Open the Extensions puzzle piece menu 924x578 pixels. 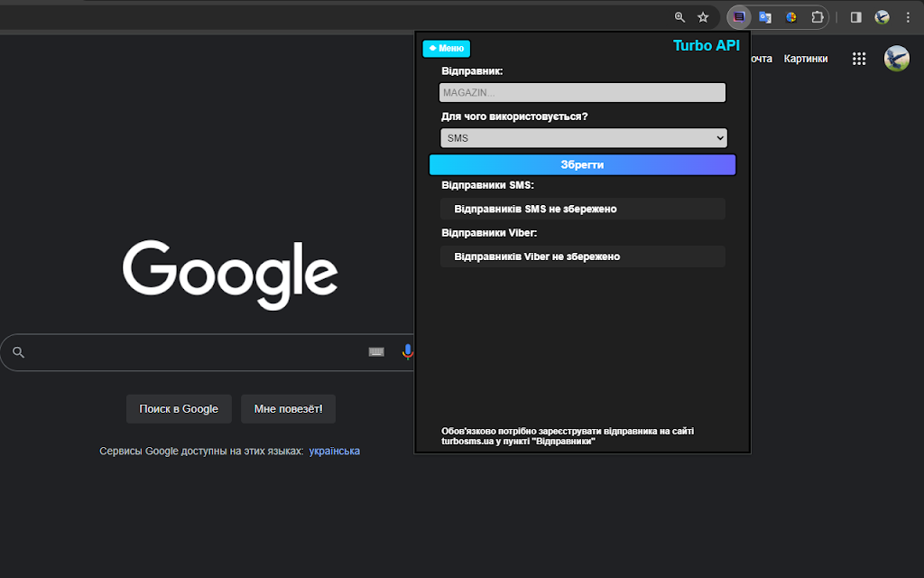tap(817, 17)
